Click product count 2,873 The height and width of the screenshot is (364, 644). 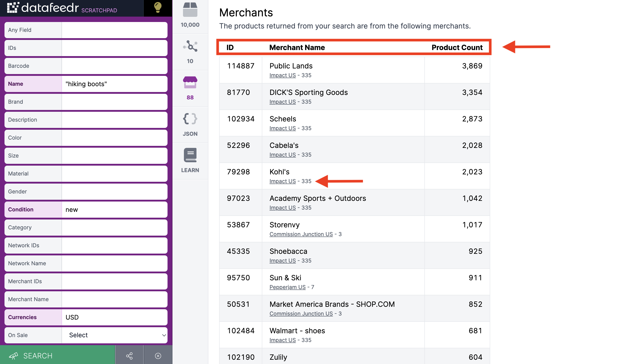coord(472,119)
